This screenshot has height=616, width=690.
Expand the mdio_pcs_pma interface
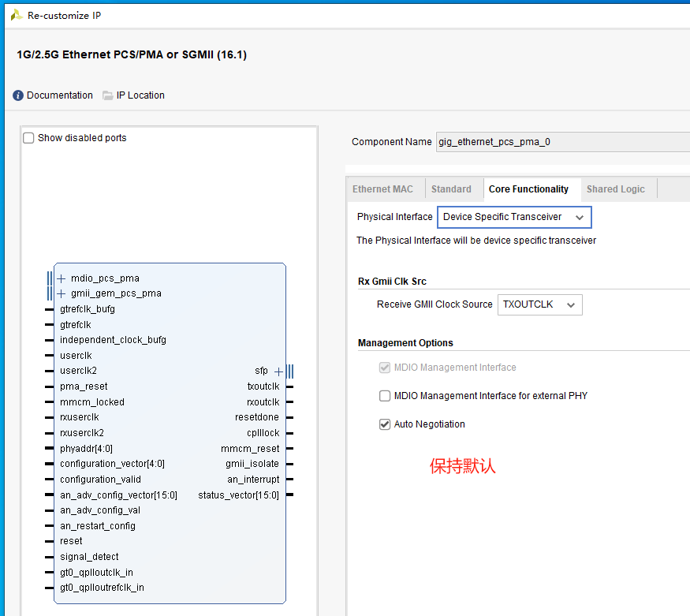(x=62, y=278)
